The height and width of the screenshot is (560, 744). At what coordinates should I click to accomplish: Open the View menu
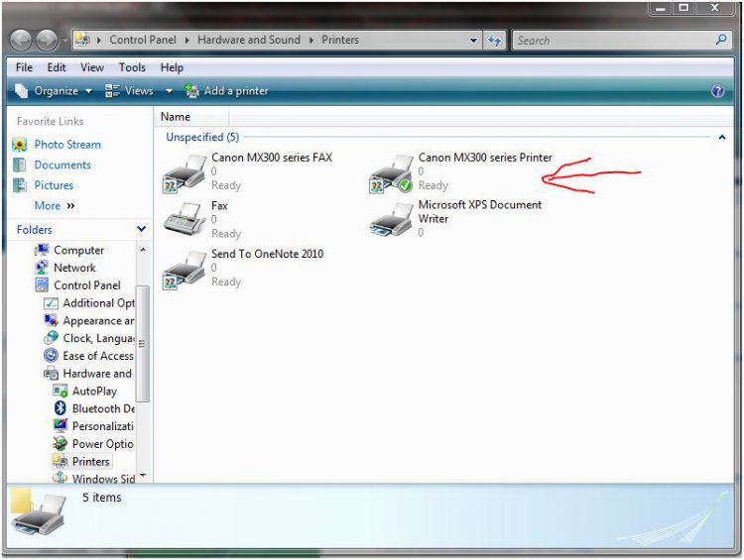tap(91, 67)
